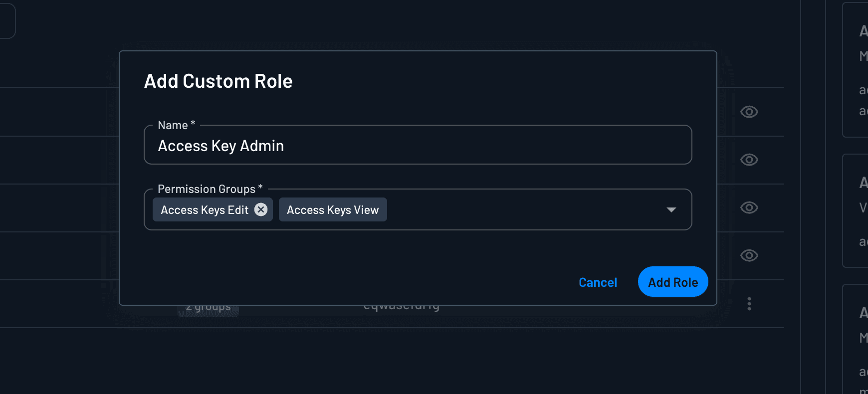868x394 pixels.
Task: Confirm with the Add Role button
Action: click(x=673, y=282)
